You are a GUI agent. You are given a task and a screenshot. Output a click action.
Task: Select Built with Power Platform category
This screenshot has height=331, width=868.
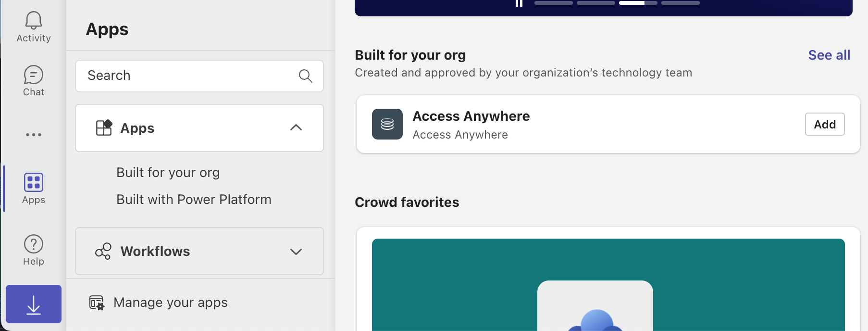point(194,199)
